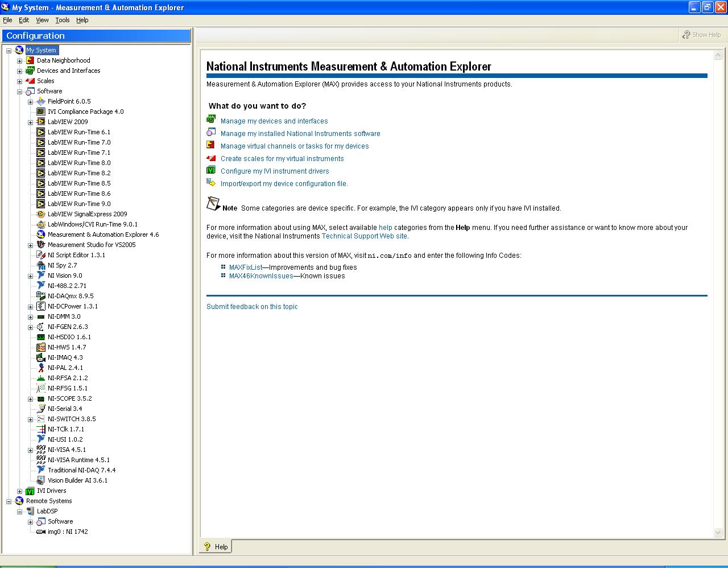The height and width of the screenshot is (568, 728).
Task: Click the NI-FGEN 2.6.3 icon
Action: (x=41, y=327)
